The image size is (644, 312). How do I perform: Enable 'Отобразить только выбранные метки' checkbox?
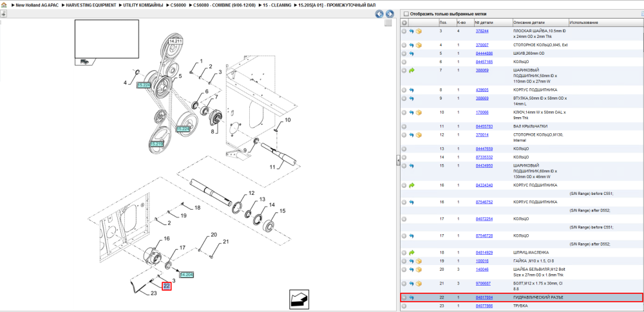pyautogui.click(x=406, y=14)
